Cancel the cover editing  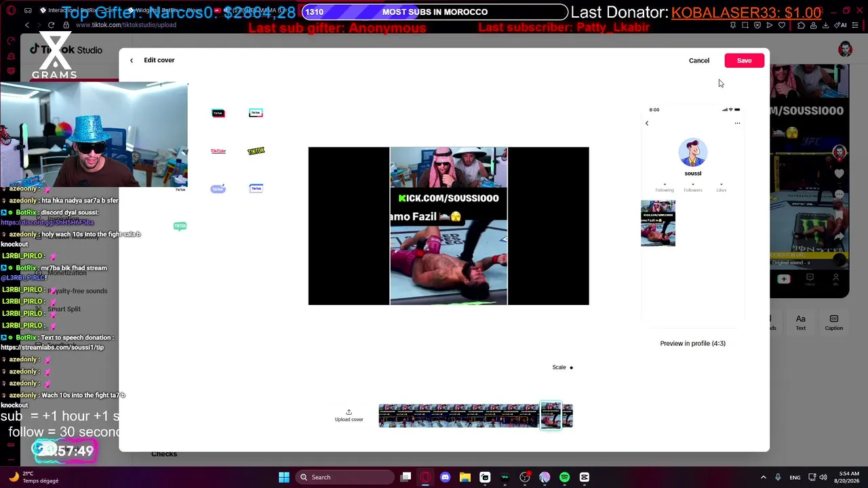(x=699, y=60)
